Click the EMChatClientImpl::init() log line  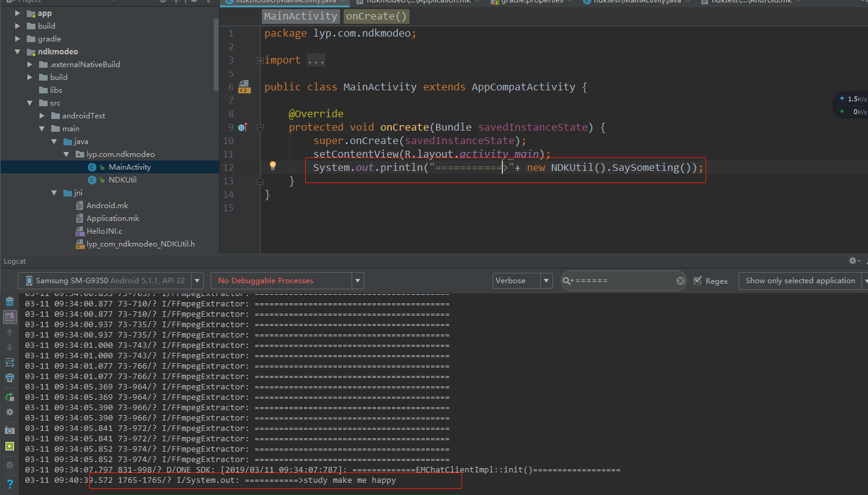tap(322, 470)
